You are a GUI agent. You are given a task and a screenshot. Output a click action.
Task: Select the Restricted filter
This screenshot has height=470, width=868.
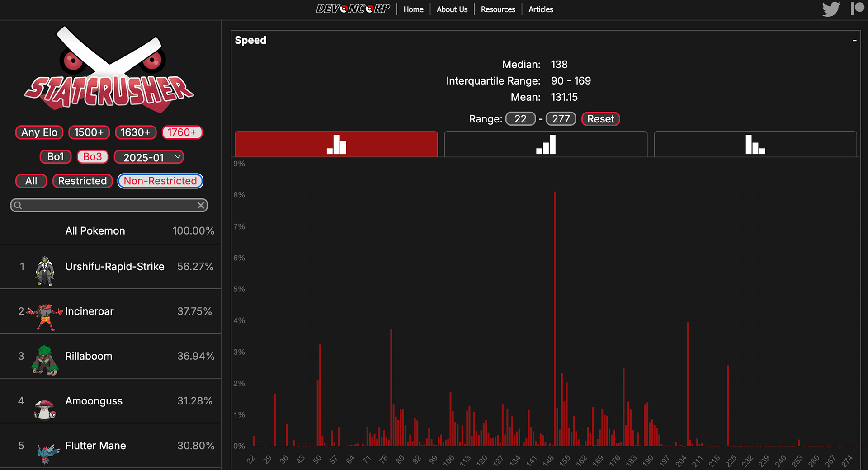[x=82, y=181]
